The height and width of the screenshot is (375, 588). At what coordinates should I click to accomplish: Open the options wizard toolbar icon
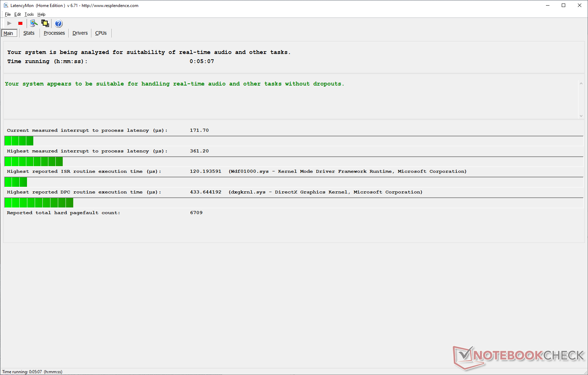[x=34, y=23]
